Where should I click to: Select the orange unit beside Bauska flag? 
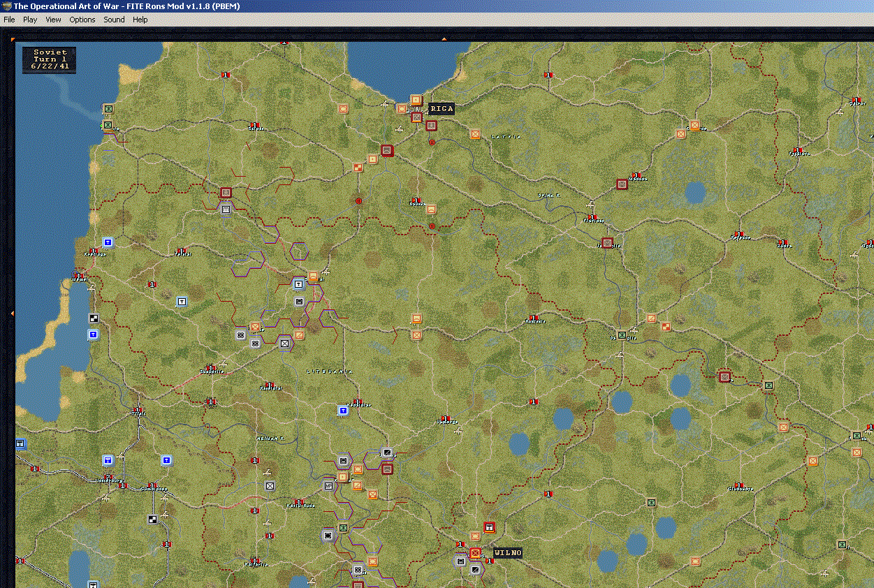pyautogui.click(x=431, y=209)
